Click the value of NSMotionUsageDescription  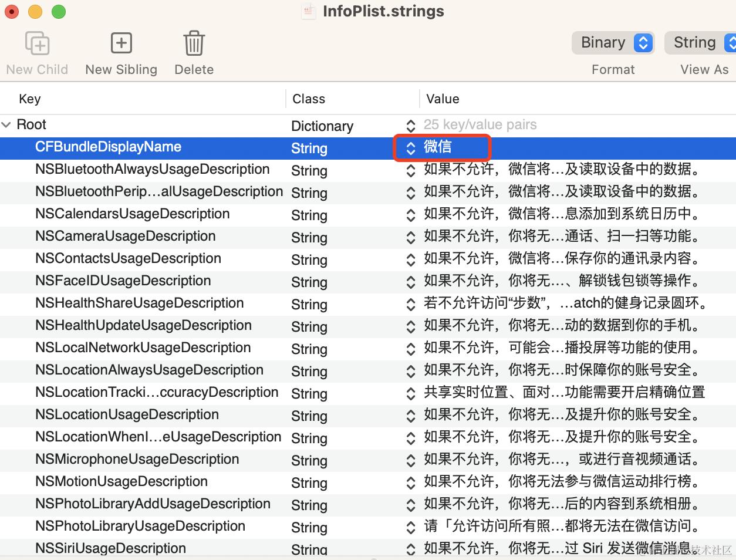click(562, 481)
